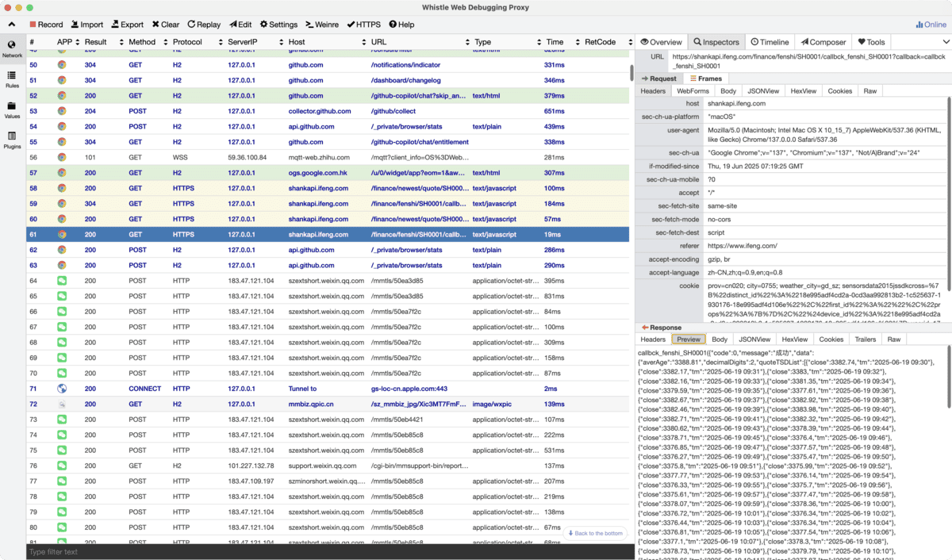The image size is (952, 560).
Task: Switch to the Network view in the sidebar
Action: click(12, 49)
